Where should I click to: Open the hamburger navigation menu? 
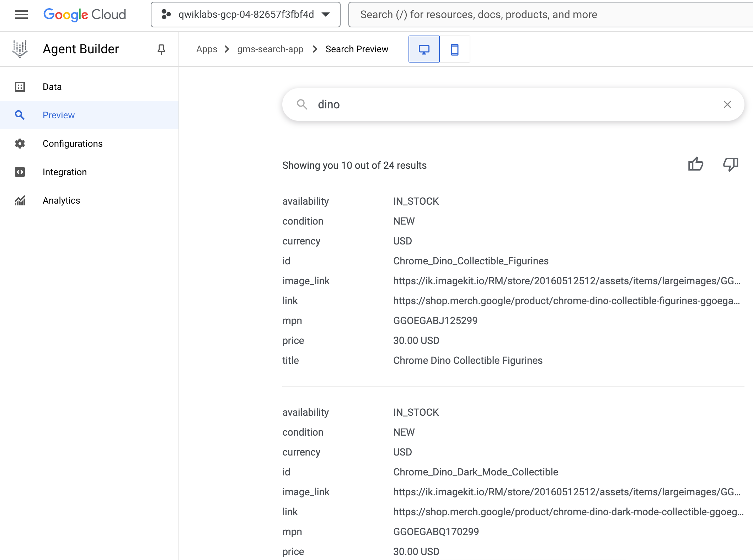(x=21, y=15)
